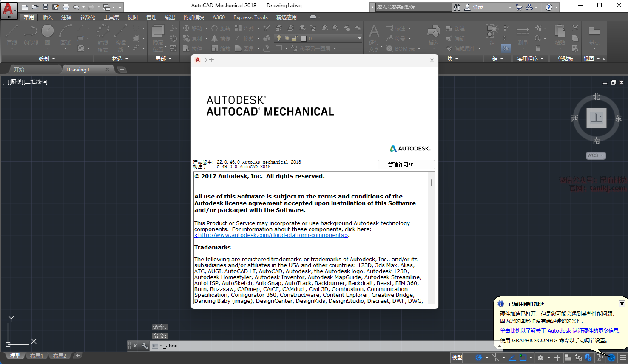The height and width of the screenshot is (364, 628).
Task: Toggle ortho mode in the status bar
Action: point(469,358)
